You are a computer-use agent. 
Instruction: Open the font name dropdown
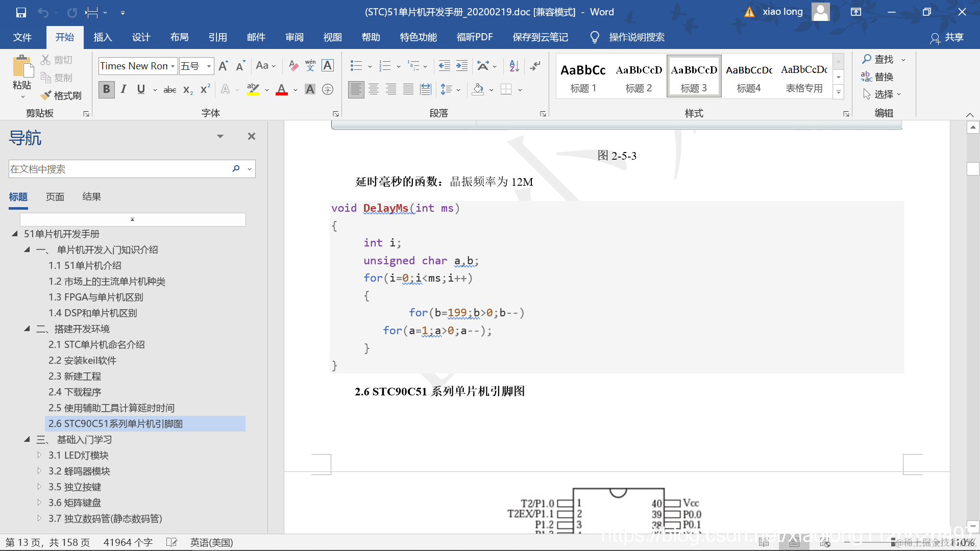click(x=173, y=66)
